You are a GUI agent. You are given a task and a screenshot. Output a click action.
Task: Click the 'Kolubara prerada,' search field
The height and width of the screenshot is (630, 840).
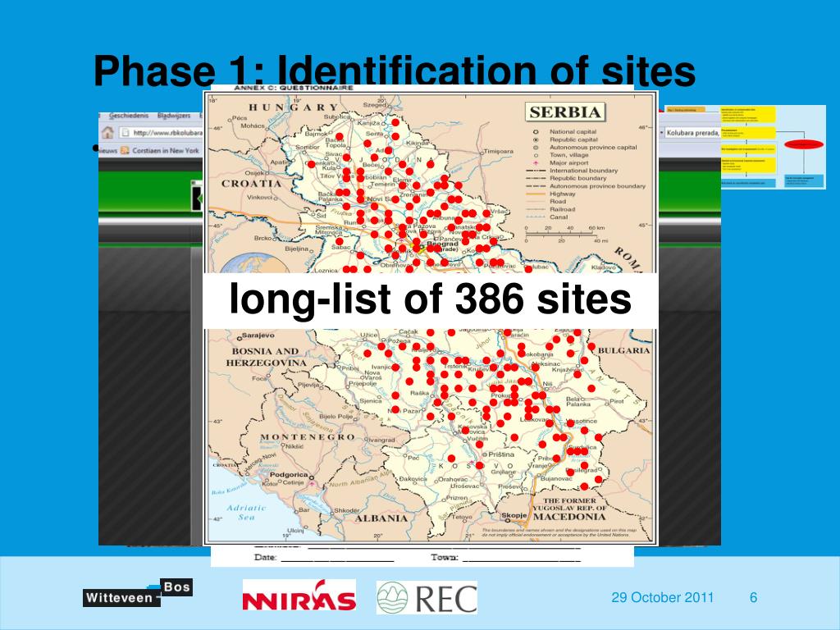693,132
